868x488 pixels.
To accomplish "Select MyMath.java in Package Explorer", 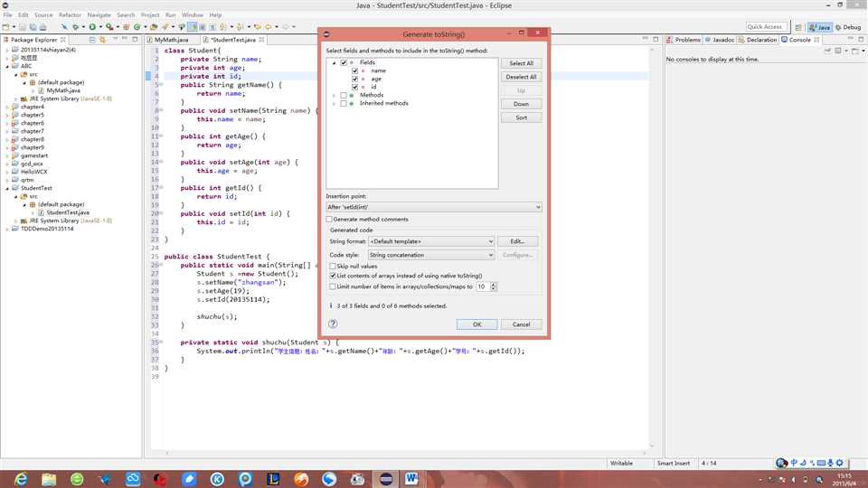I will point(63,90).
